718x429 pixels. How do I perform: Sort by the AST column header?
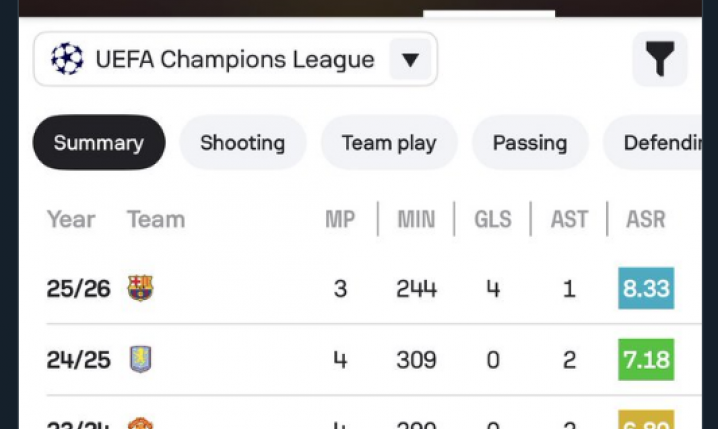[569, 219]
